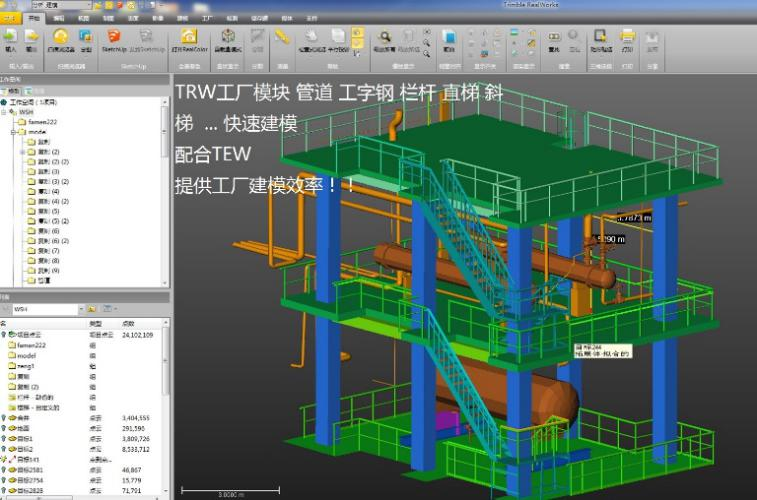Switch to the second ribbon tab
757x500 pixels.
pyautogui.click(x=35, y=18)
